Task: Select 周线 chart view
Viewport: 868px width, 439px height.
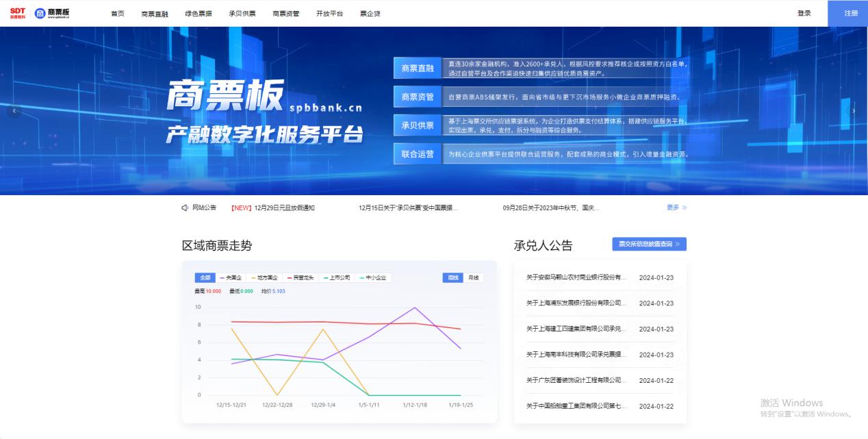Action: (x=453, y=278)
